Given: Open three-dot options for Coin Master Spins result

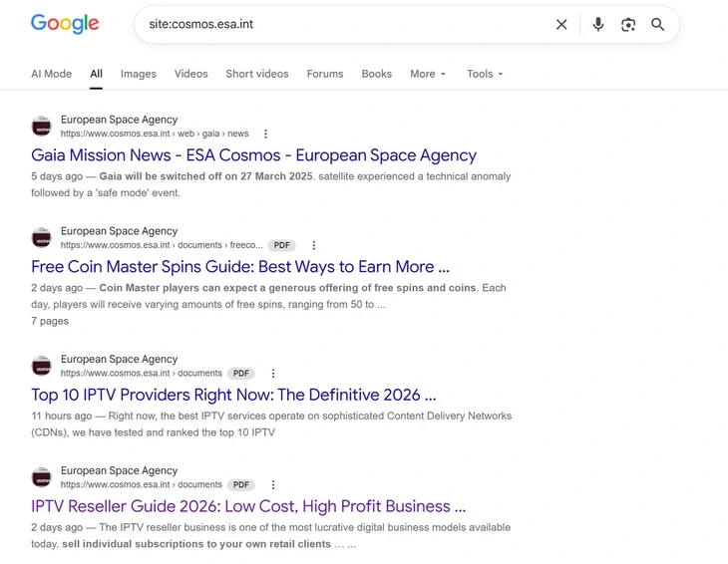Looking at the screenshot, I should [314, 245].
